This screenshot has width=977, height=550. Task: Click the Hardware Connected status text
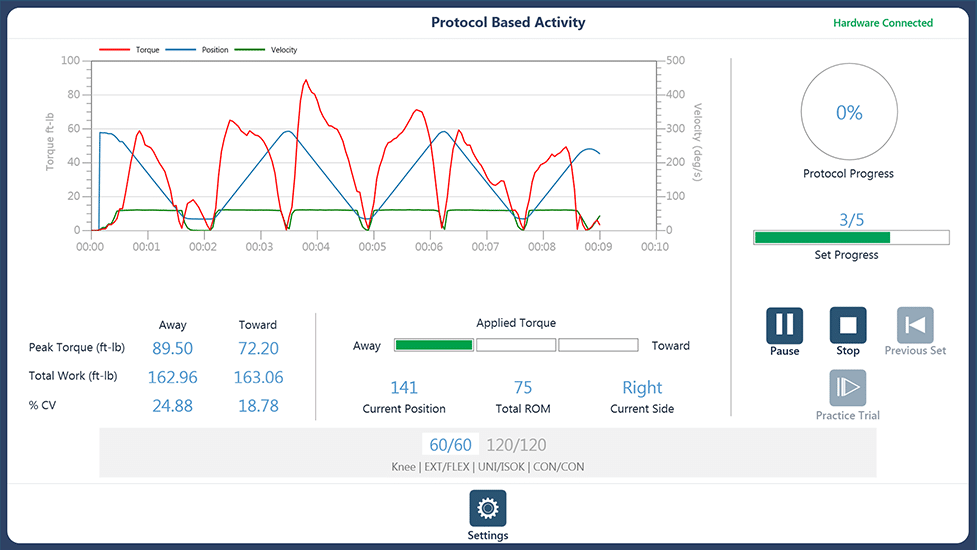[882, 23]
